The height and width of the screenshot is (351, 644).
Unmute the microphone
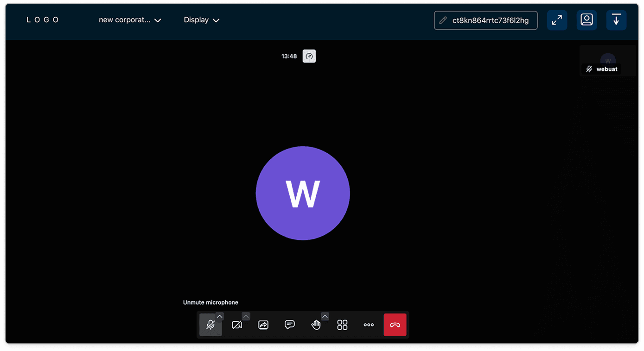click(x=210, y=325)
